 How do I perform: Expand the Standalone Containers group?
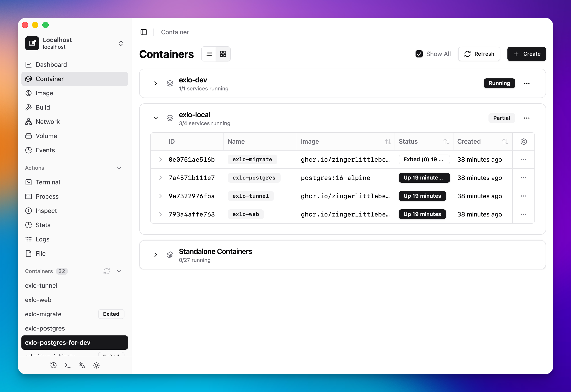[x=155, y=255]
